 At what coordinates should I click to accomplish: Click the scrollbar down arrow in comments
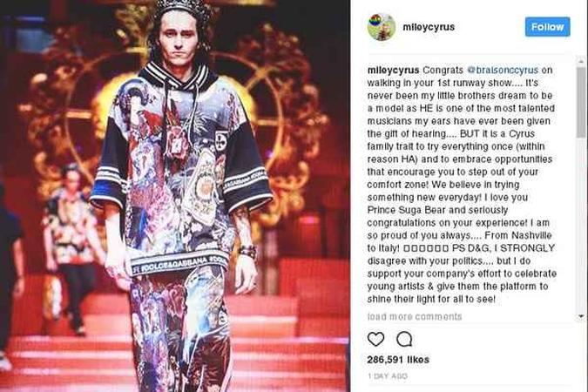(x=581, y=316)
